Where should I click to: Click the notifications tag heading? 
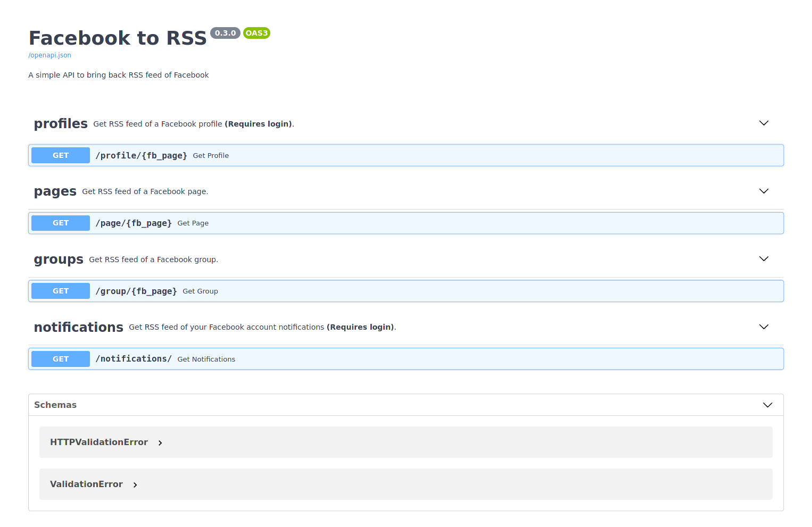(79, 327)
